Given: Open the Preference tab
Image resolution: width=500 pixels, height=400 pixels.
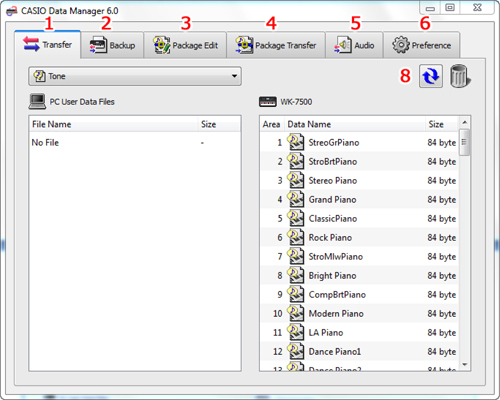Looking at the screenshot, I should coord(422,45).
